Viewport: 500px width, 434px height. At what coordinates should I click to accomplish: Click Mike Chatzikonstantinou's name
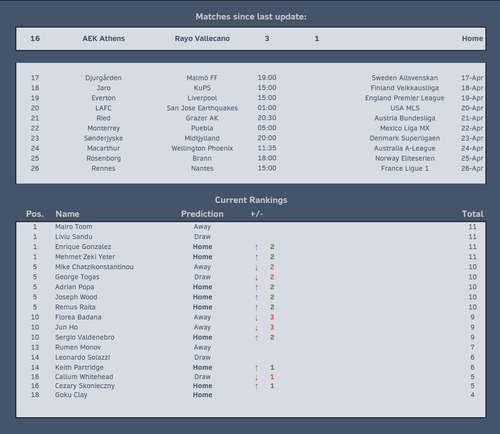pos(94,267)
